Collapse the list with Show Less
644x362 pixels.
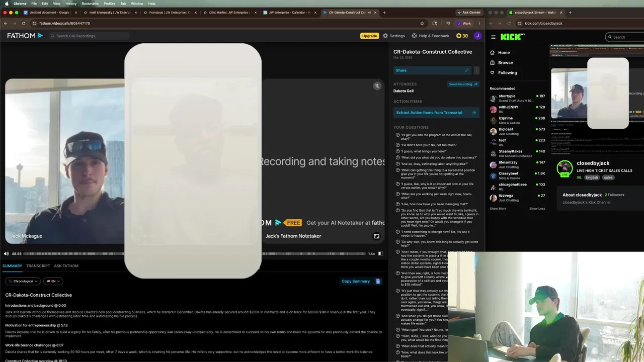coord(537,208)
